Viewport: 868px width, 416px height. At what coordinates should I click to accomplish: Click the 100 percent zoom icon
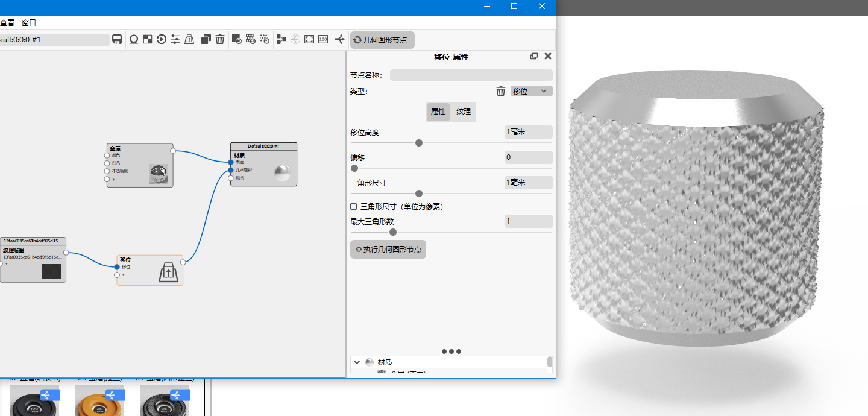pyautogui.click(x=323, y=39)
